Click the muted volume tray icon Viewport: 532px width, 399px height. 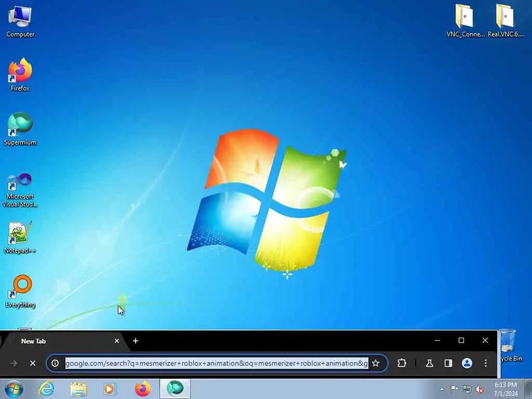pyautogui.click(x=480, y=389)
